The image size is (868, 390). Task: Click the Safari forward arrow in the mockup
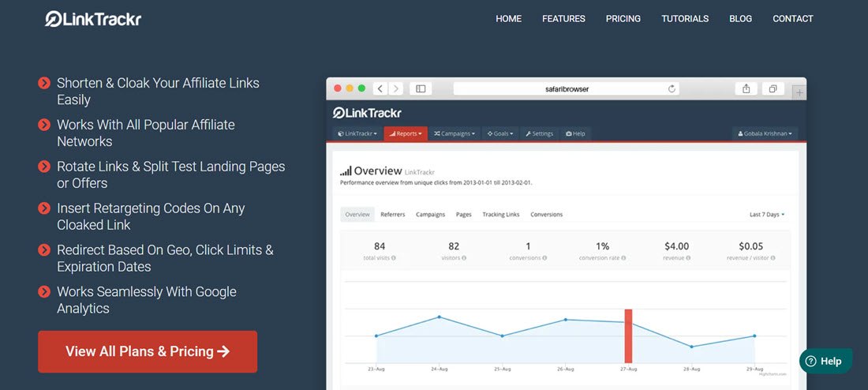[395, 88]
